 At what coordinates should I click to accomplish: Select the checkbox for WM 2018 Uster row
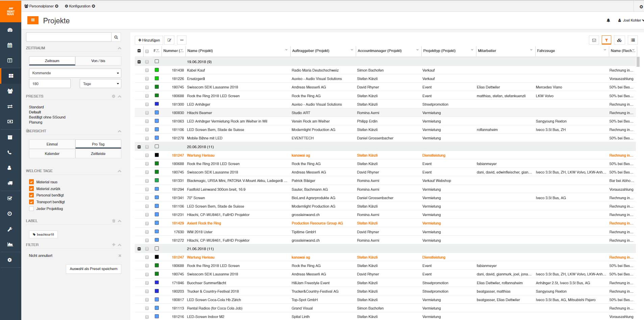click(x=147, y=232)
